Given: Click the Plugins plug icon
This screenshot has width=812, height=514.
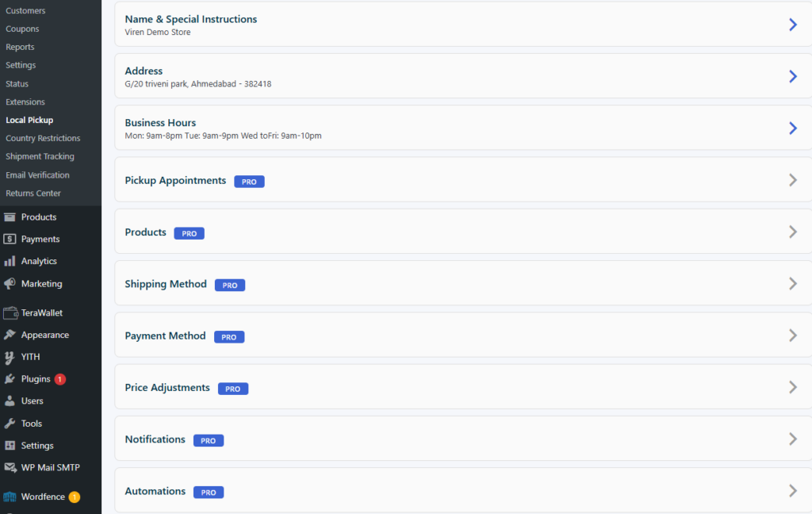Looking at the screenshot, I should coord(10,379).
